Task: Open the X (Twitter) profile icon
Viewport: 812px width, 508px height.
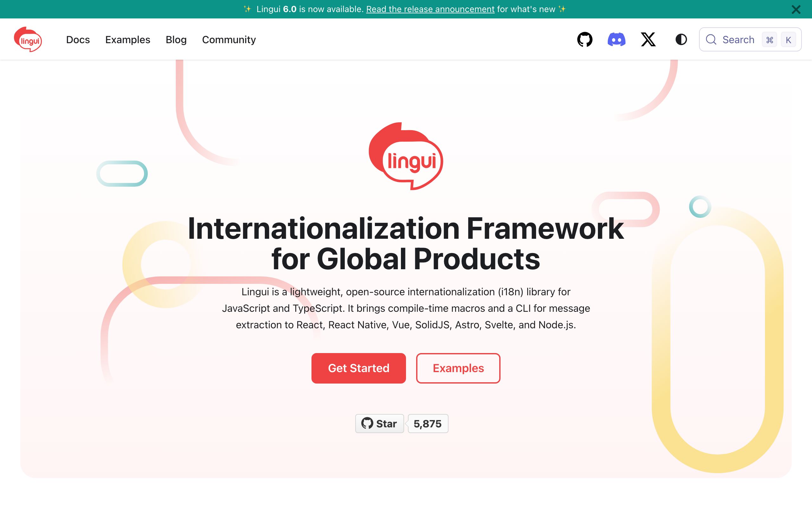Action: click(x=648, y=39)
